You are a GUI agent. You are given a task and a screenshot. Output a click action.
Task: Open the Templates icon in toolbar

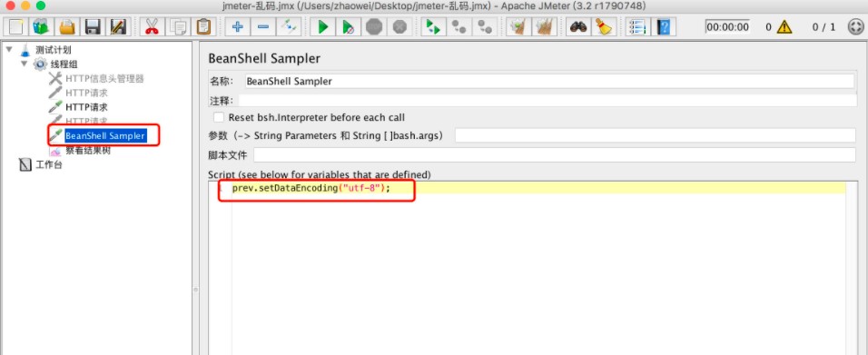click(x=41, y=26)
